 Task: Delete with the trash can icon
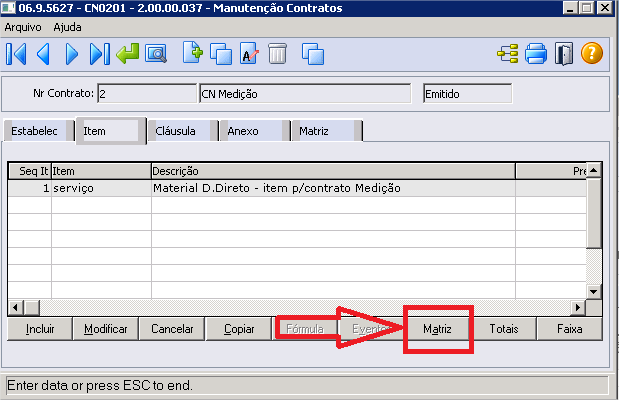[278, 53]
